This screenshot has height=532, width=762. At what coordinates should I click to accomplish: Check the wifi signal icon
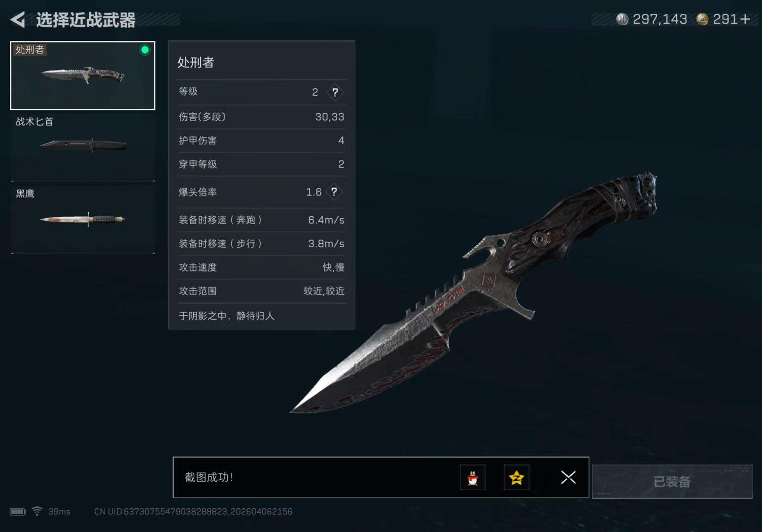(x=37, y=511)
